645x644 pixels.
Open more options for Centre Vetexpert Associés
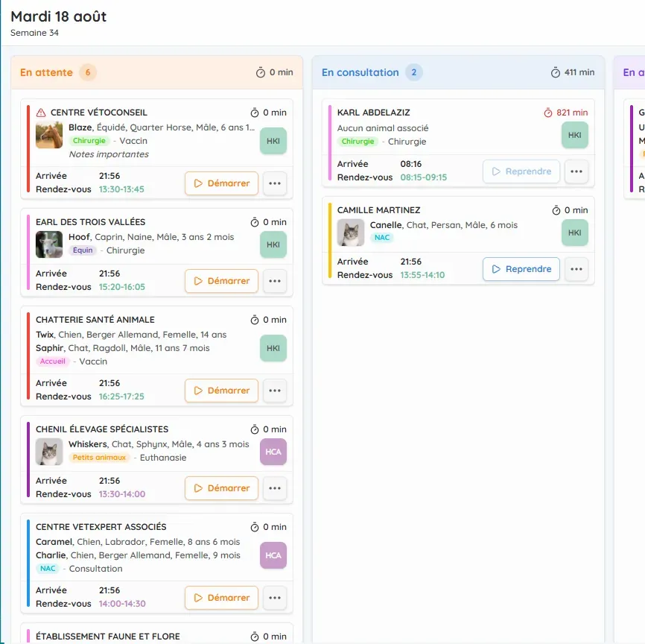click(275, 598)
